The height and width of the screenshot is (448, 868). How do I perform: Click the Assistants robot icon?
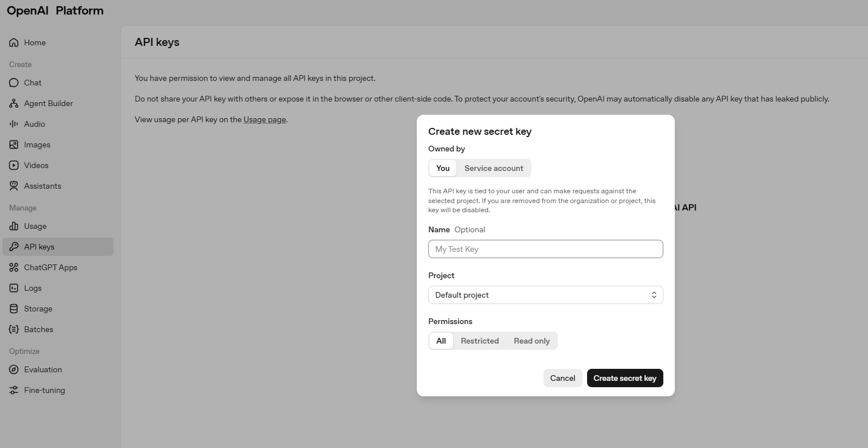click(x=14, y=186)
